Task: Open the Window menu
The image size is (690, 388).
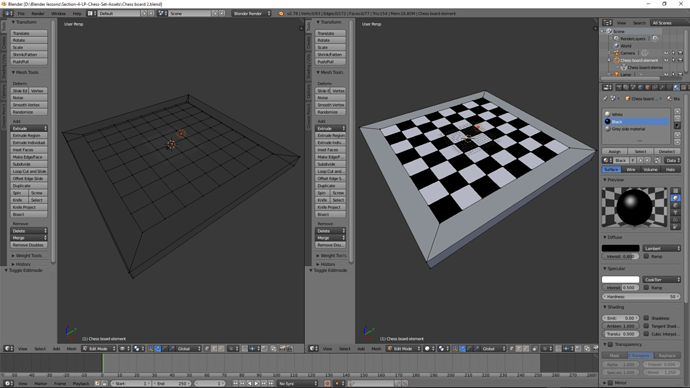Action: click(58, 14)
